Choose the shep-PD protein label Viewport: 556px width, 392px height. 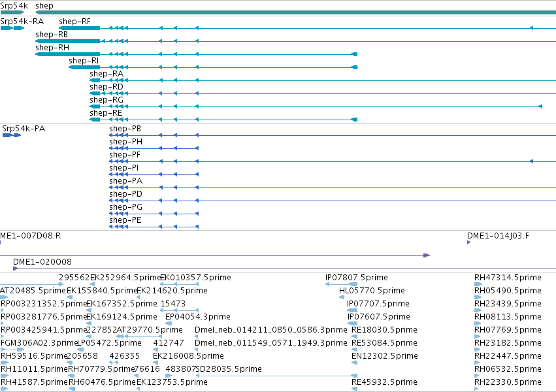tap(126, 194)
